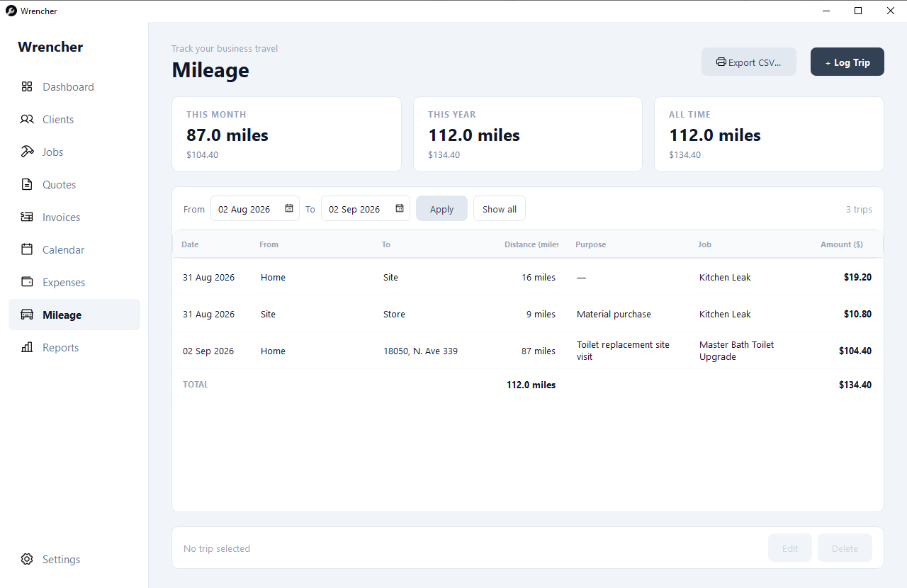Open the From date calendar picker icon
907x588 pixels.
[289, 208]
